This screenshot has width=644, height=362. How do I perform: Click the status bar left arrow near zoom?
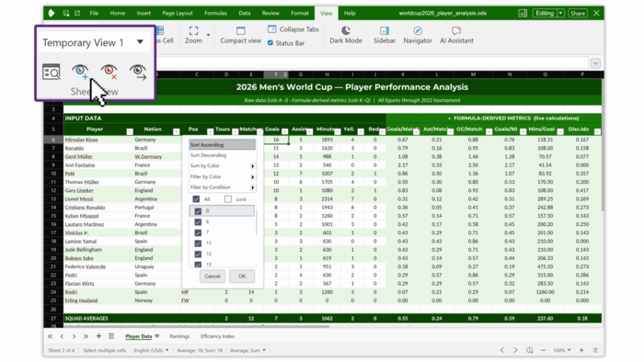pyautogui.click(x=502, y=350)
